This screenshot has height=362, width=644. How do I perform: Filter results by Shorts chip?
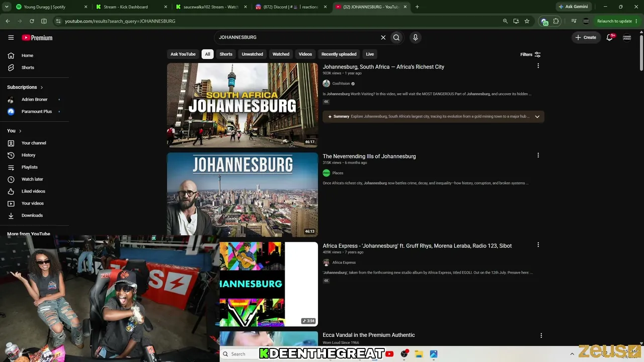(x=226, y=54)
